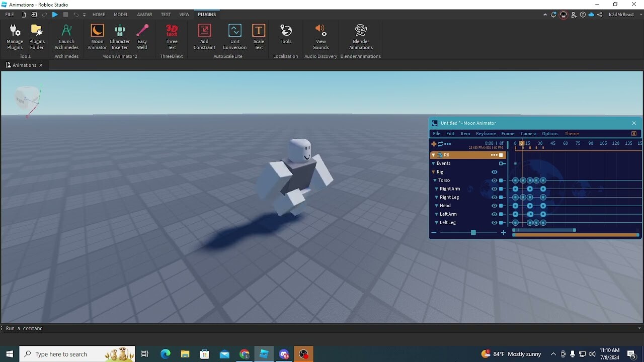Click the Manage Plugins button

[15, 35]
